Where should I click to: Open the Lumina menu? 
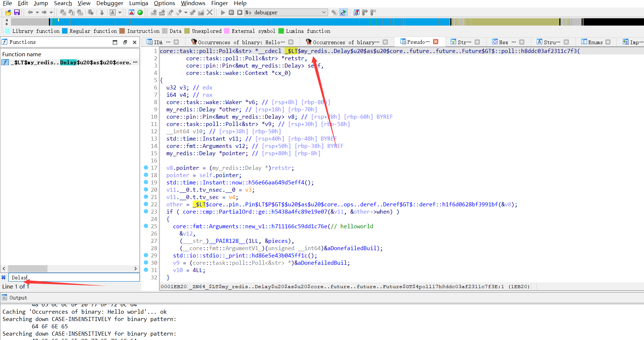[139, 3]
